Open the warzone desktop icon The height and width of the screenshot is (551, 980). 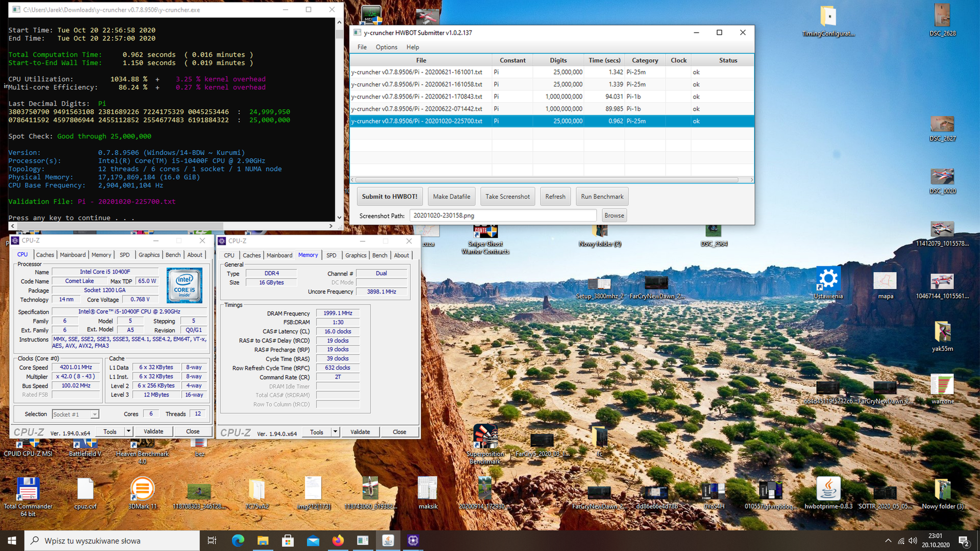pyautogui.click(x=942, y=389)
